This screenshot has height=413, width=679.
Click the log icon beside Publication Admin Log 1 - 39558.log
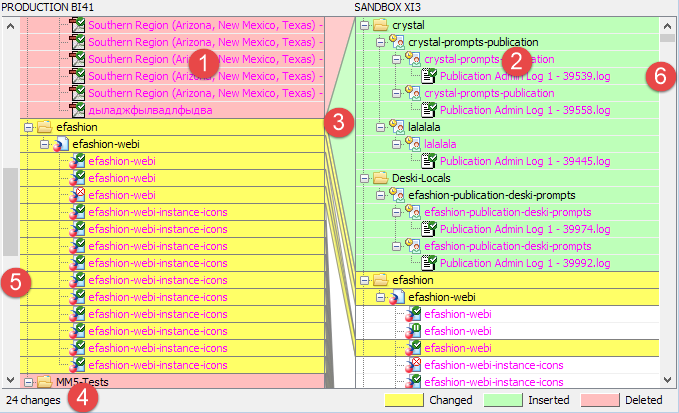(x=429, y=110)
